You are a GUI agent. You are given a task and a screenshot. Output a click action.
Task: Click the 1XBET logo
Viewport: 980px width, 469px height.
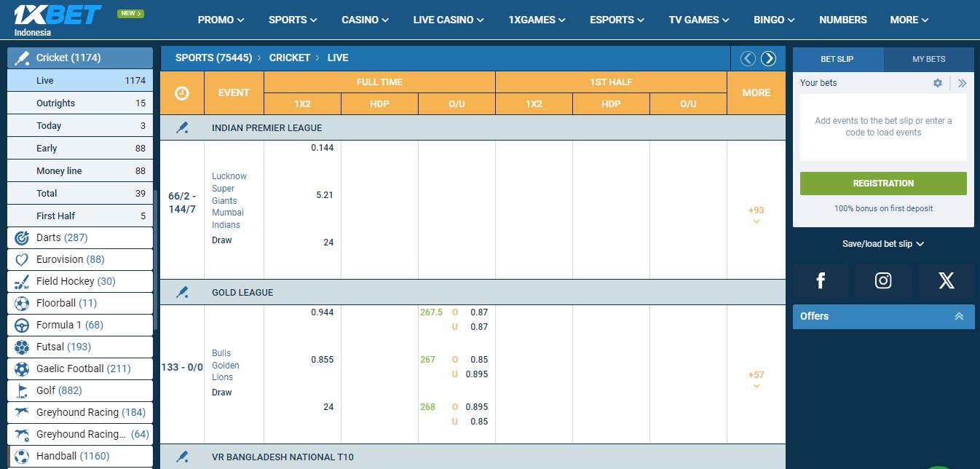point(58,15)
